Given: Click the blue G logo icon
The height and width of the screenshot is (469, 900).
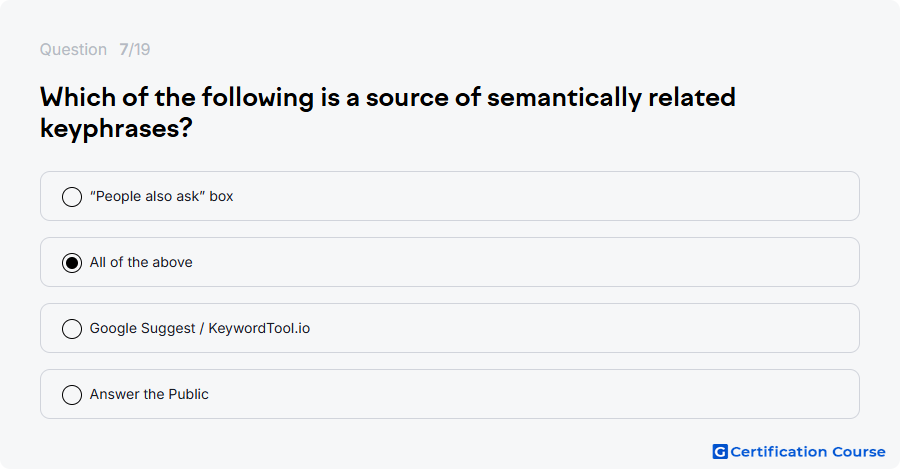Looking at the screenshot, I should point(720,452).
